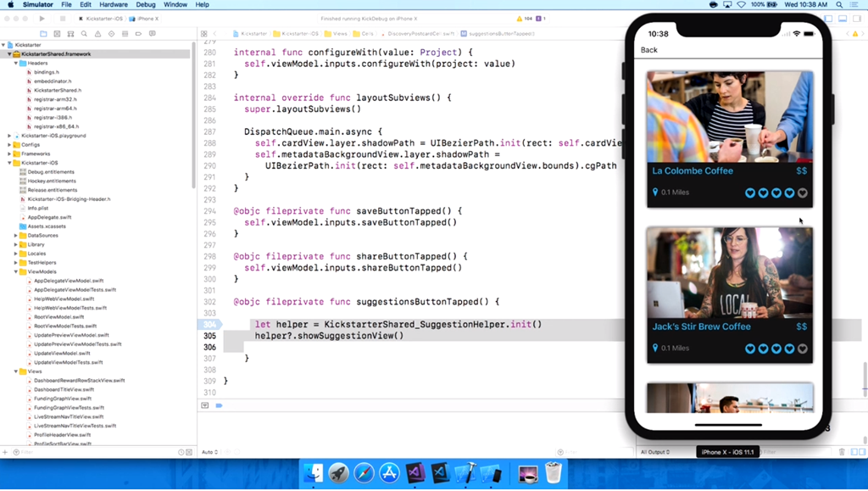868x491 pixels.
Task: Expand the Configs folder
Action: point(9,145)
